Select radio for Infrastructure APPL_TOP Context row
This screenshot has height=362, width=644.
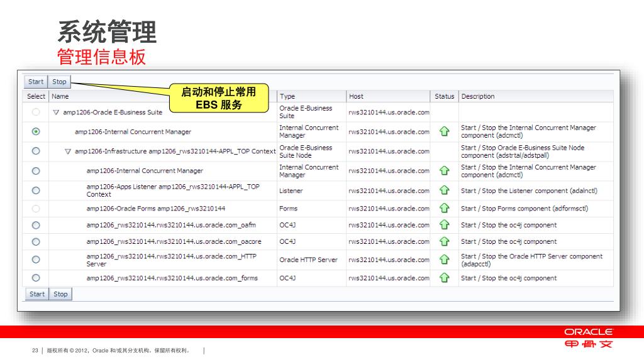[x=36, y=151]
